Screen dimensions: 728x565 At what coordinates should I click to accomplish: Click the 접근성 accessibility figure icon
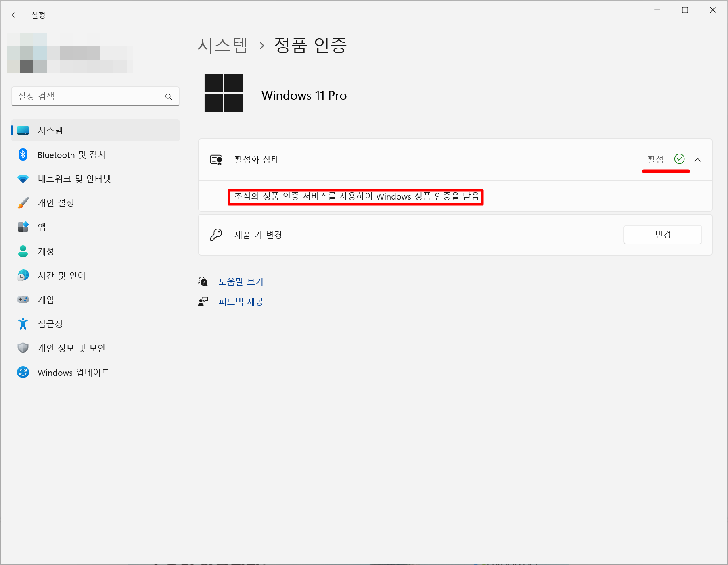click(23, 324)
